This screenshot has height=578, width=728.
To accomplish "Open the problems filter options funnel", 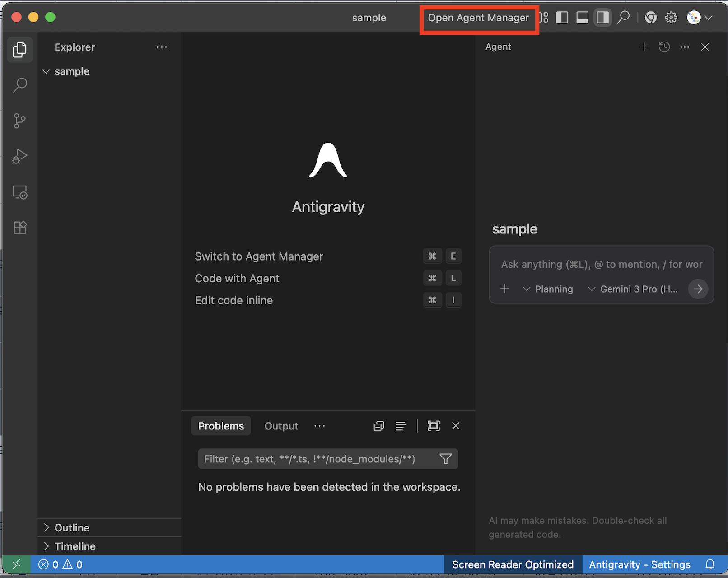I will coord(446,459).
